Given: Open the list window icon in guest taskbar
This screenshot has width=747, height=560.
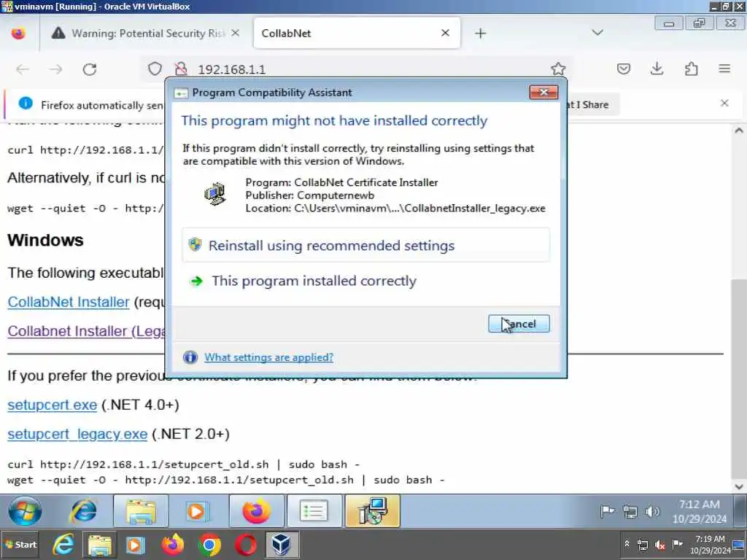Looking at the screenshot, I should click(x=314, y=511).
